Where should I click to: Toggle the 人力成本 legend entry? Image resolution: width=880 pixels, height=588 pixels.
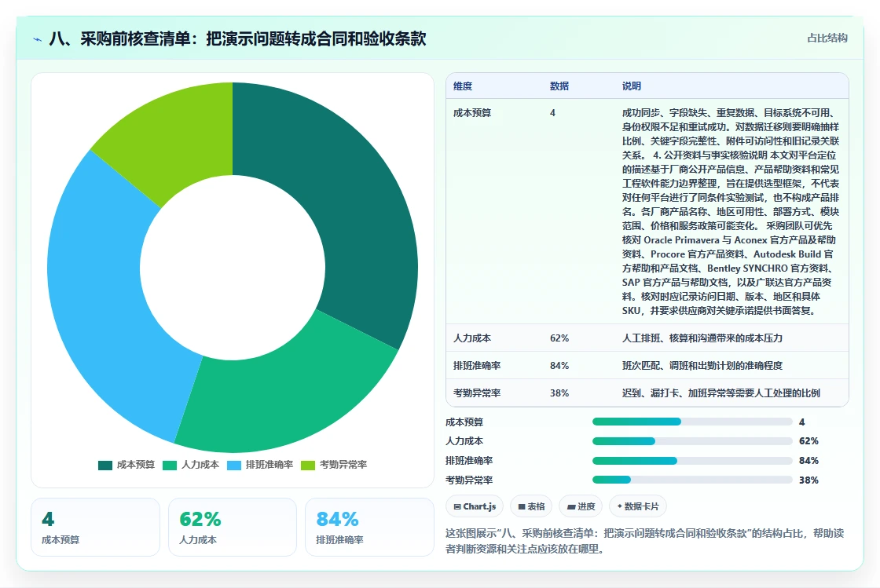(191, 465)
